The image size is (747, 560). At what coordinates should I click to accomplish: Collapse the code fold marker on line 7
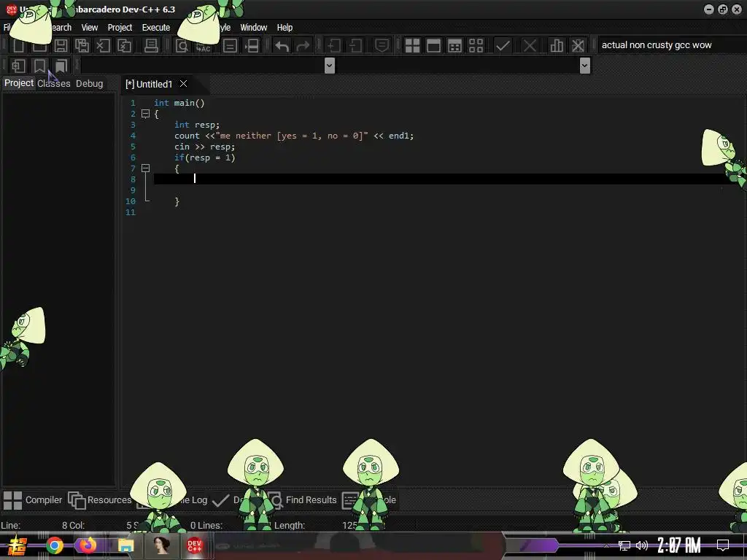pyautogui.click(x=145, y=168)
